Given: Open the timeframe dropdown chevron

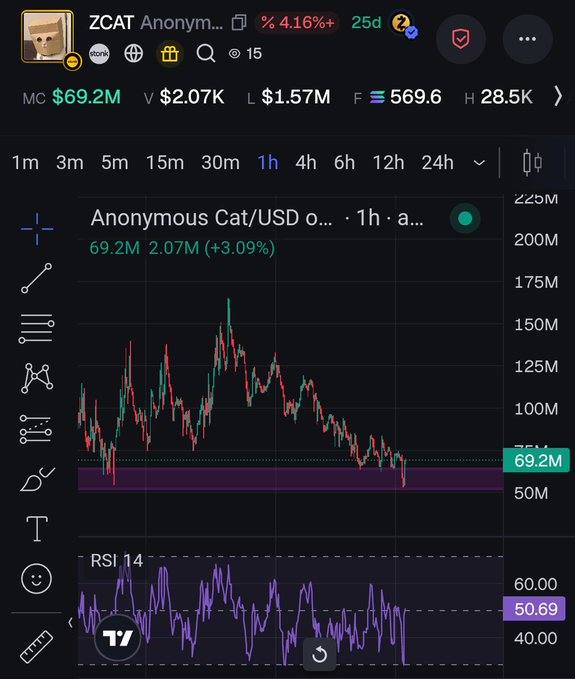Looking at the screenshot, I should pos(479,163).
